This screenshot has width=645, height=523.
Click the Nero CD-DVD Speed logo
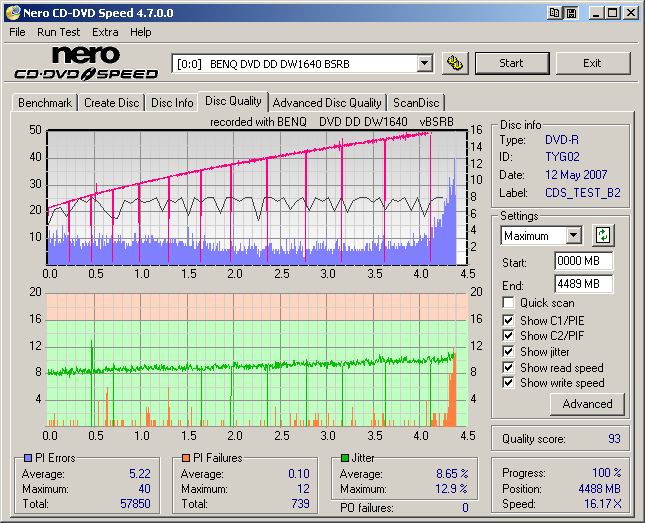(86, 63)
